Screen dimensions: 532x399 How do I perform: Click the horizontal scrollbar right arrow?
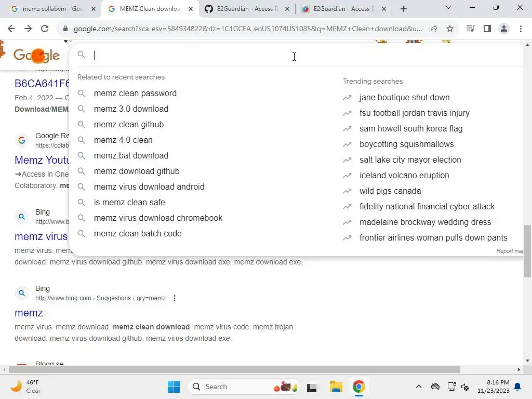tap(519, 370)
